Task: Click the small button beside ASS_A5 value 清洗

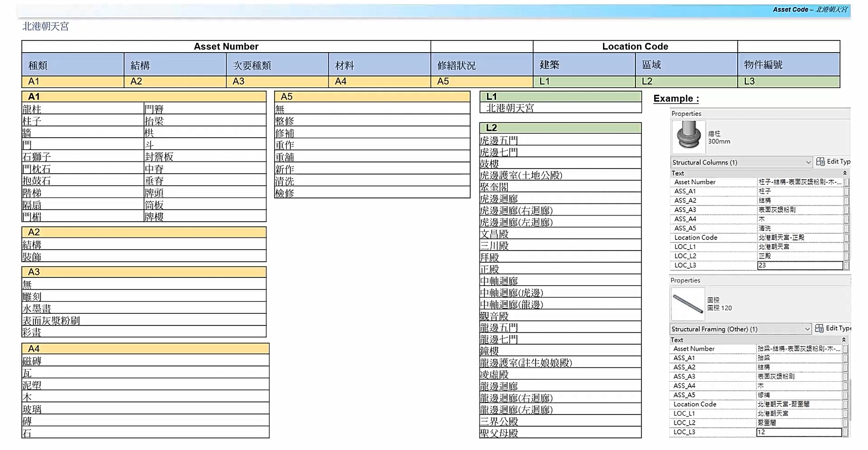Action: pos(847,228)
